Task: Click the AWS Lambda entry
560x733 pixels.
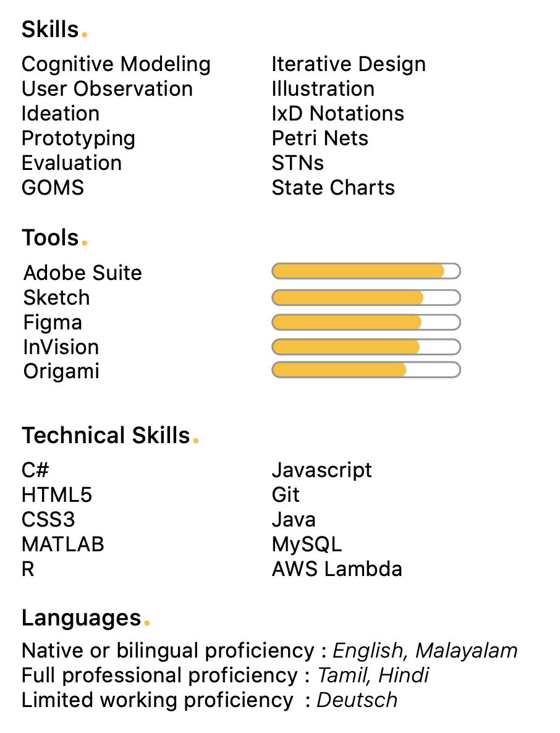Action: pyautogui.click(x=337, y=569)
